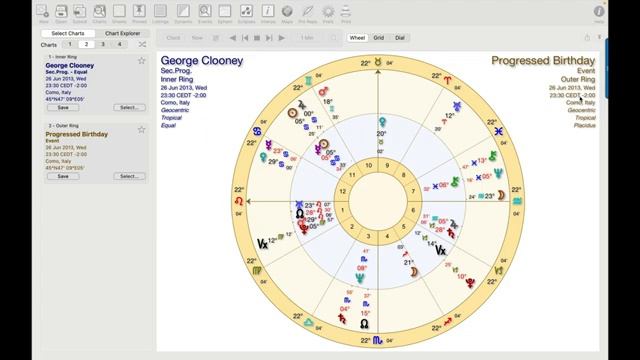Click the Taurus glyph at wheel top
This screenshot has width=640, height=360.
coord(378,62)
